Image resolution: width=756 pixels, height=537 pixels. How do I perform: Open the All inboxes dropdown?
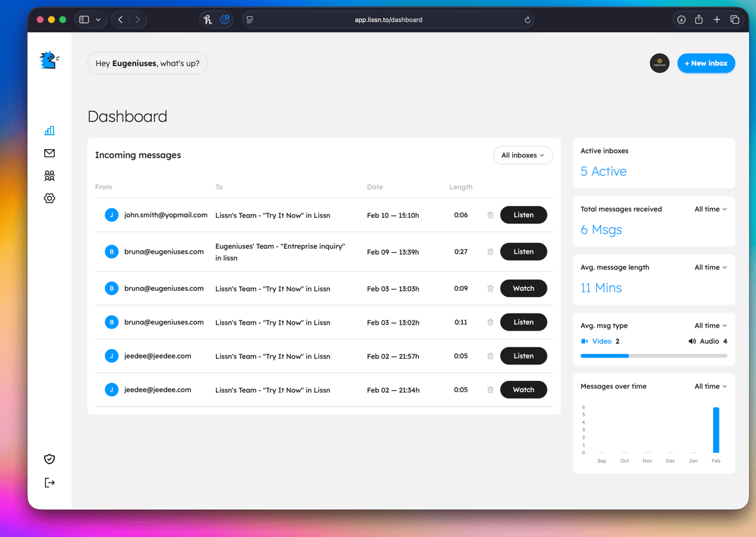tap(523, 155)
